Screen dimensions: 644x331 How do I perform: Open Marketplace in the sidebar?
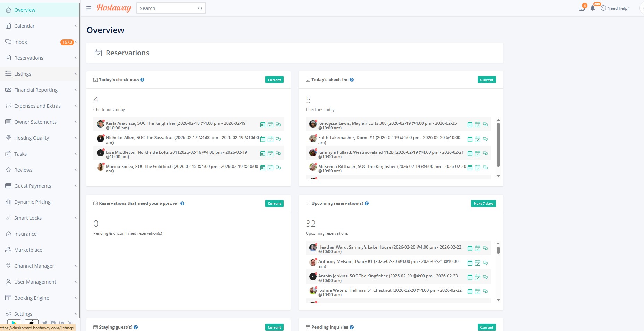[x=40, y=250]
